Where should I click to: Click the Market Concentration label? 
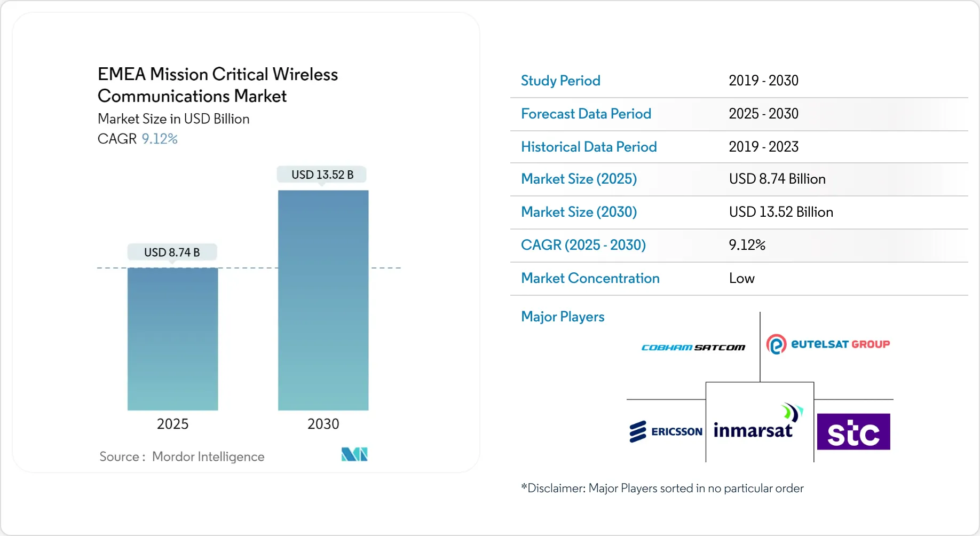590,278
